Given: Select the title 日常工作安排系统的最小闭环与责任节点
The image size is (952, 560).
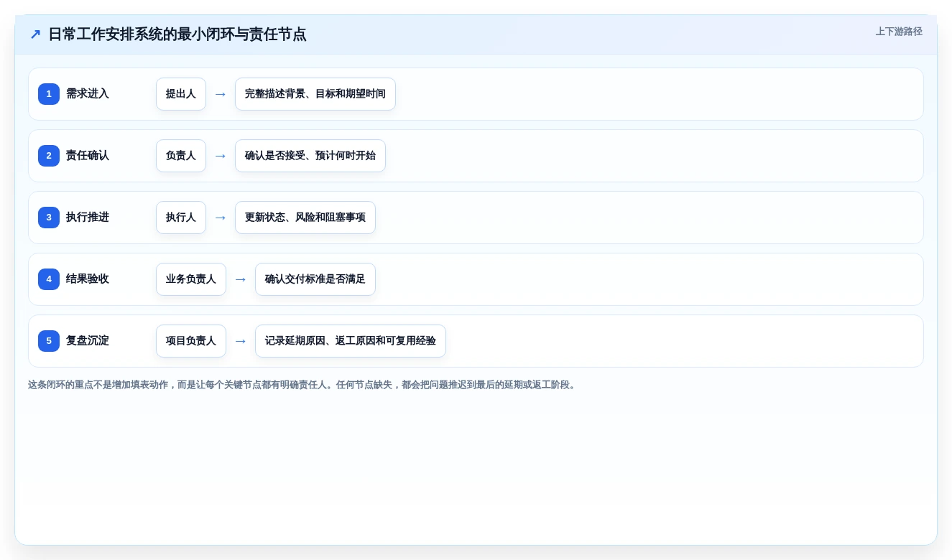Looking at the screenshot, I should click(177, 34).
